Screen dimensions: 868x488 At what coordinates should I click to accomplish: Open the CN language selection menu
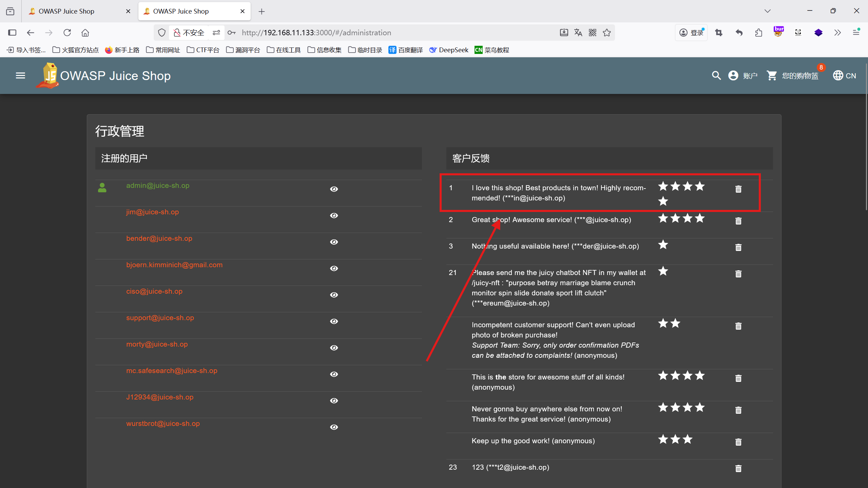point(845,75)
